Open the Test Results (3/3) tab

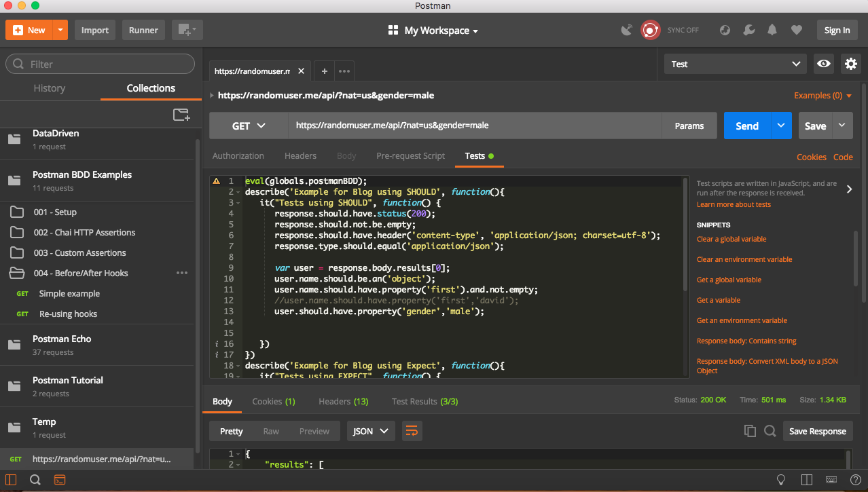(x=425, y=402)
